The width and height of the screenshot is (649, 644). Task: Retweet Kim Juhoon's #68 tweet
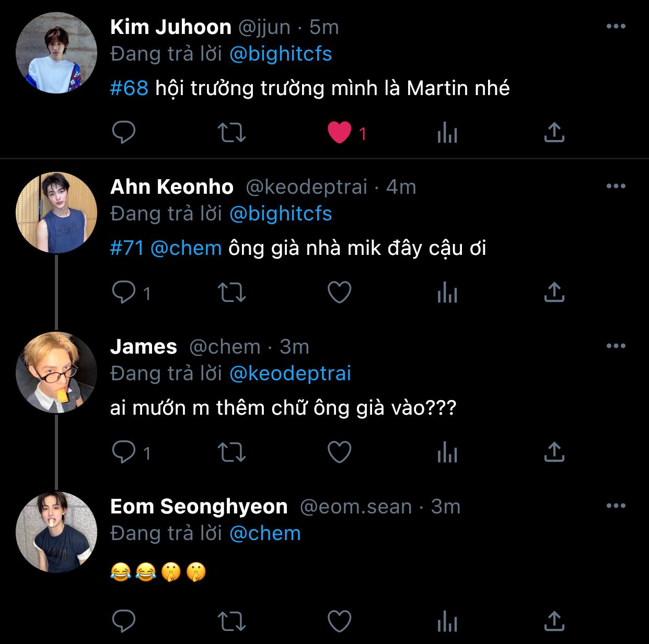click(231, 132)
